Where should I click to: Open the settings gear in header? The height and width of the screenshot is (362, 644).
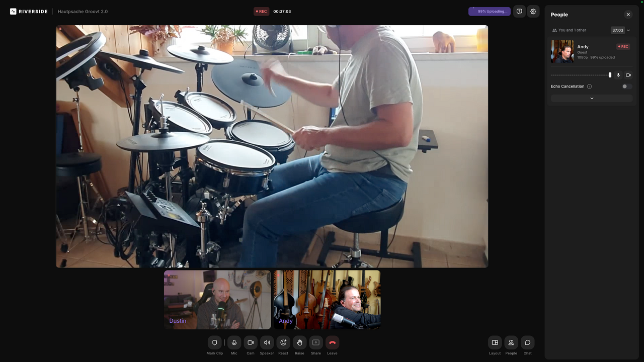[x=533, y=11]
